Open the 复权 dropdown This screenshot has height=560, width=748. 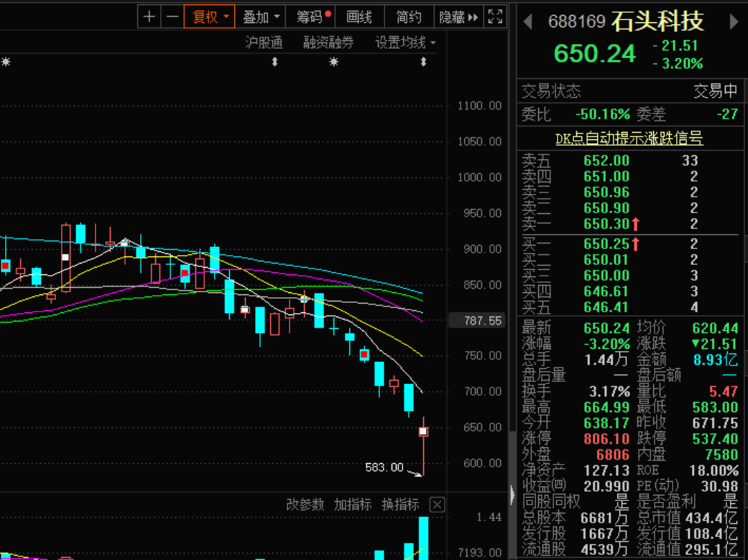(209, 17)
